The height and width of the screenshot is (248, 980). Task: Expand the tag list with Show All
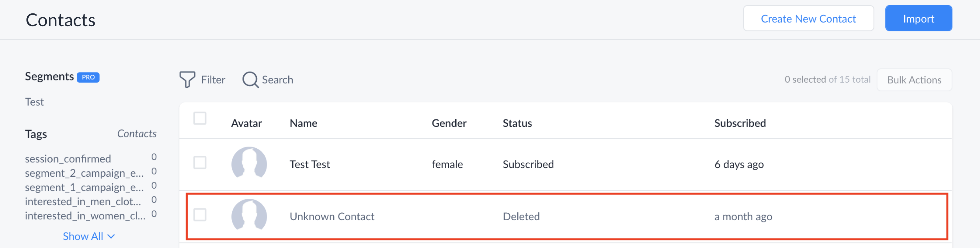click(83, 236)
